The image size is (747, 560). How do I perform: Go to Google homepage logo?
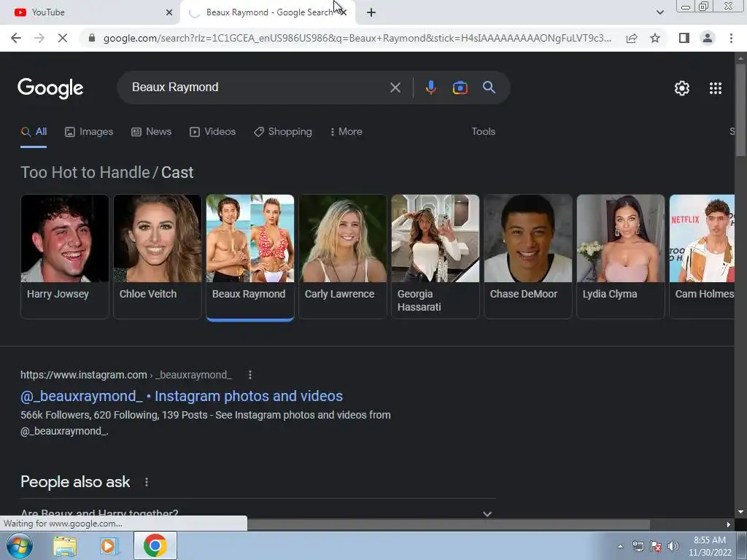tap(50, 88)
